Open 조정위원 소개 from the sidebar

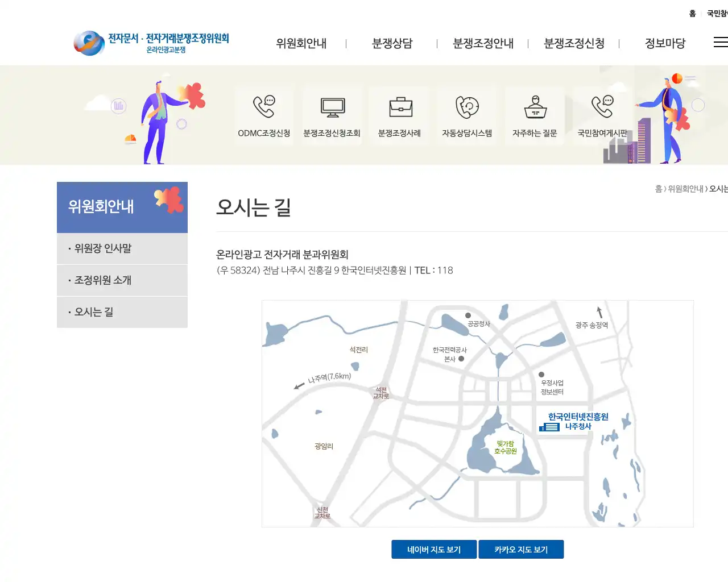pyautogui.click(x=102, y=280)
